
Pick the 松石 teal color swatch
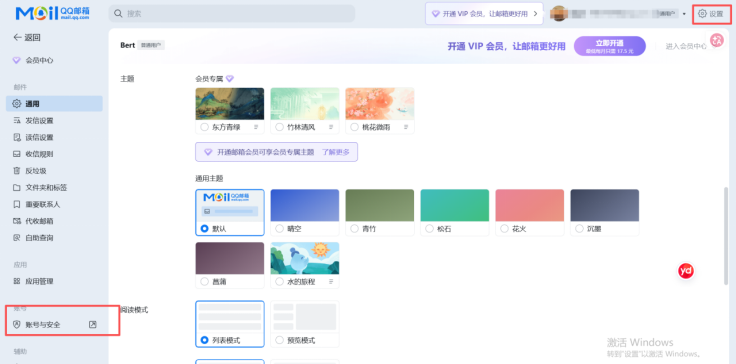pyautogui.click(x=454, y=205)
